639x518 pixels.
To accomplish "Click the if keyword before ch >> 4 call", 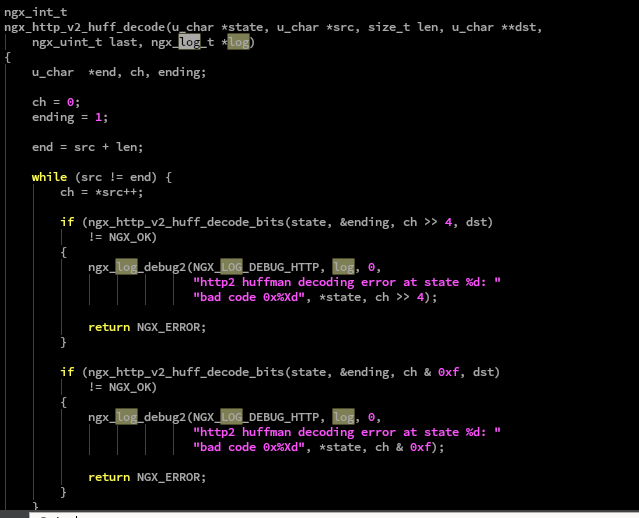I will 67,222.
